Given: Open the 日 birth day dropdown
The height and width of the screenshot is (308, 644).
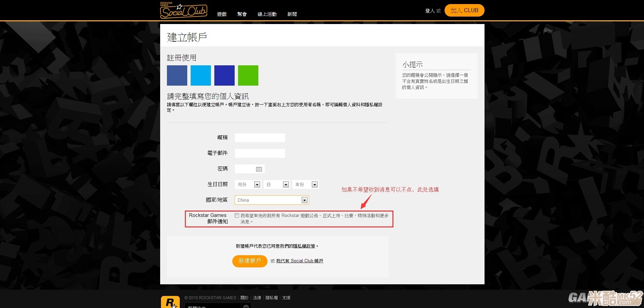Looking at the screenshot, I should click(278, 184).
